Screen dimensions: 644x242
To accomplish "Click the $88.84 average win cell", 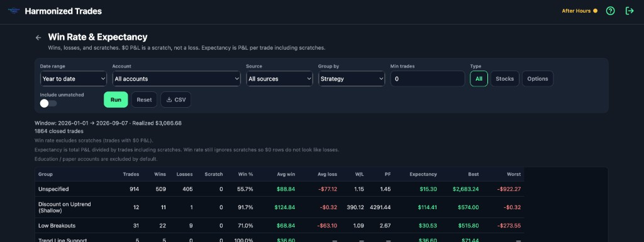I will [286, 189].
